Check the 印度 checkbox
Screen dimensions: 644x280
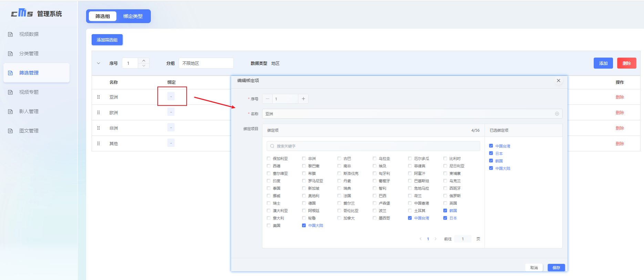(269, 181)
